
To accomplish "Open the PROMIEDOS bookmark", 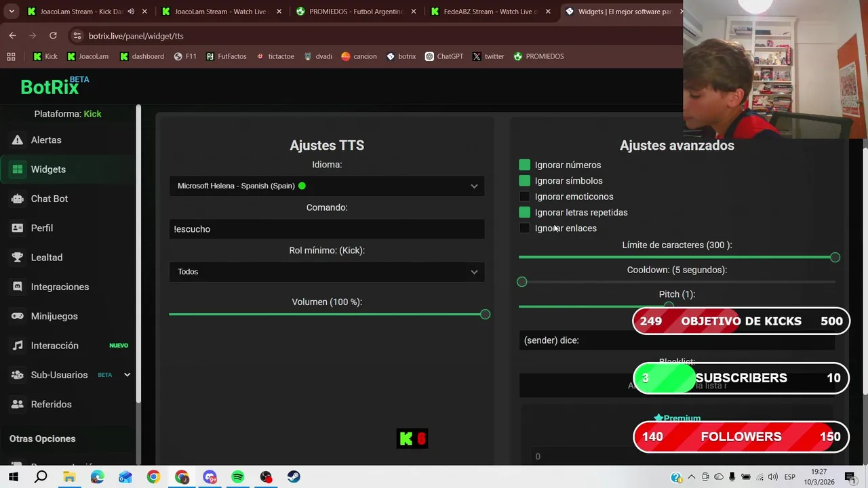I will click(538, 56).
